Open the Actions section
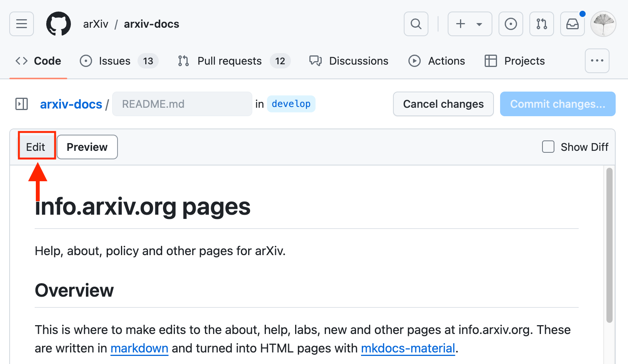This screenshot has height=364, width=628. coord(437,61)
